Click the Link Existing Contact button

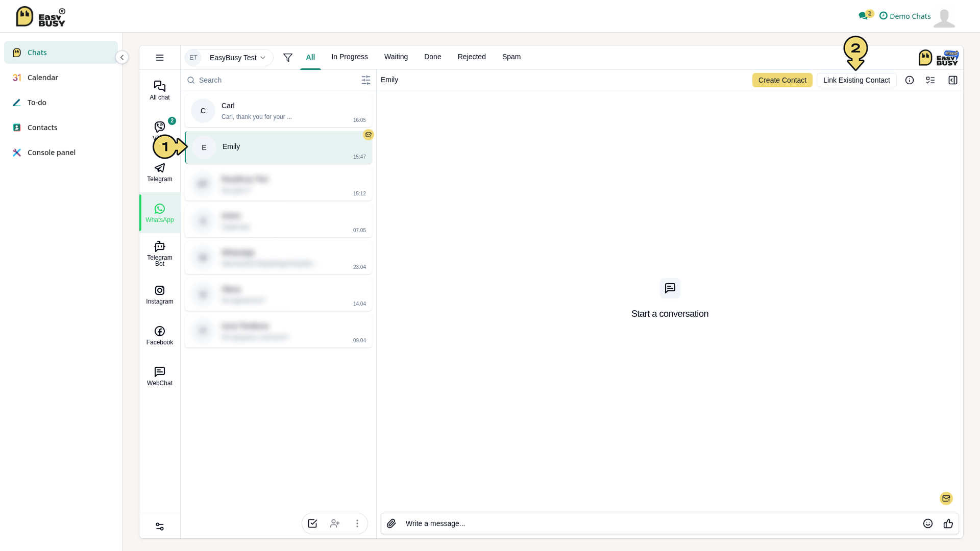click(x=856, y=80)
